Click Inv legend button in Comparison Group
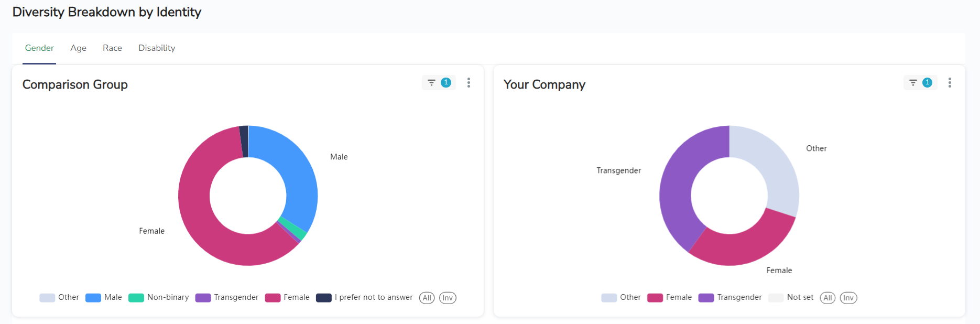The height and width of the screenshot is (324, 980). (448, 298)
